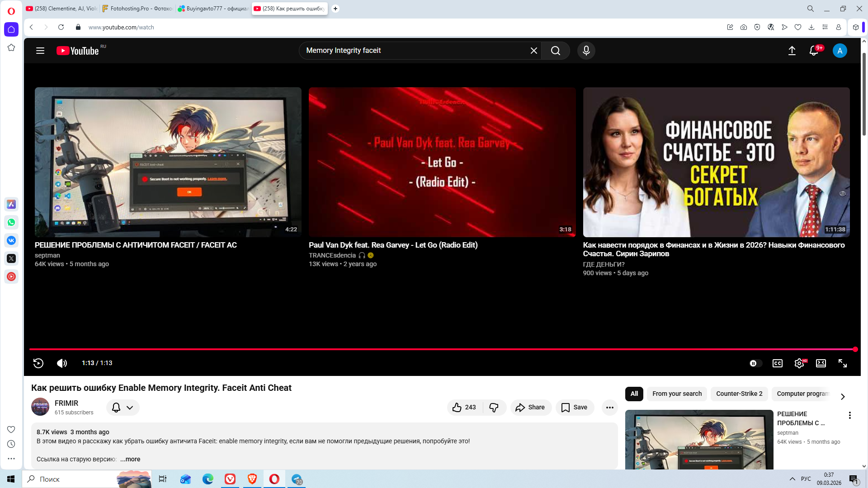The height and width of the screenshot is (488, 868).
Task: Open the Paul Van Dyk suggested video thumbnail
Action: (x=442, y=162)
